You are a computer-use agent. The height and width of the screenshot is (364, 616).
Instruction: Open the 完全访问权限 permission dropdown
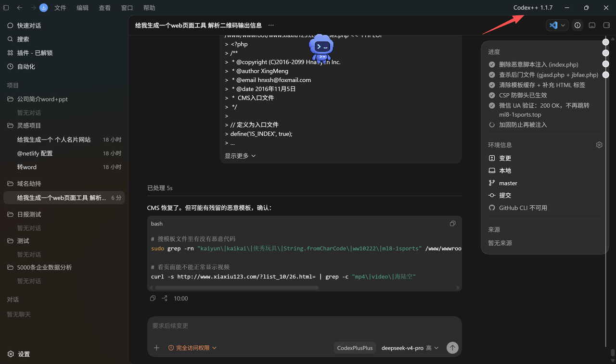tap(192, 348)
